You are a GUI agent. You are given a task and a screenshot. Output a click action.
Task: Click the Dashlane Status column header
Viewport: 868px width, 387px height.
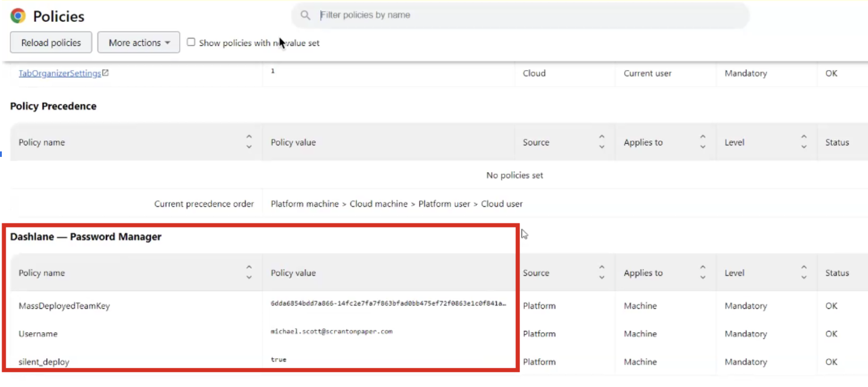[837, 273]
